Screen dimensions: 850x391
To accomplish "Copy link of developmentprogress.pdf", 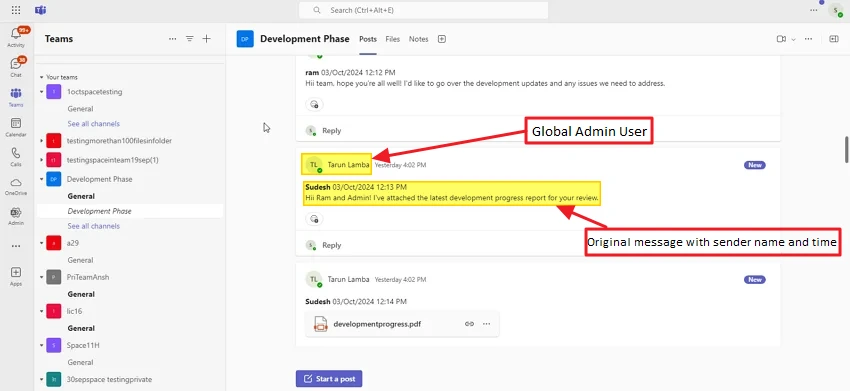I will [x=469, y=324].
